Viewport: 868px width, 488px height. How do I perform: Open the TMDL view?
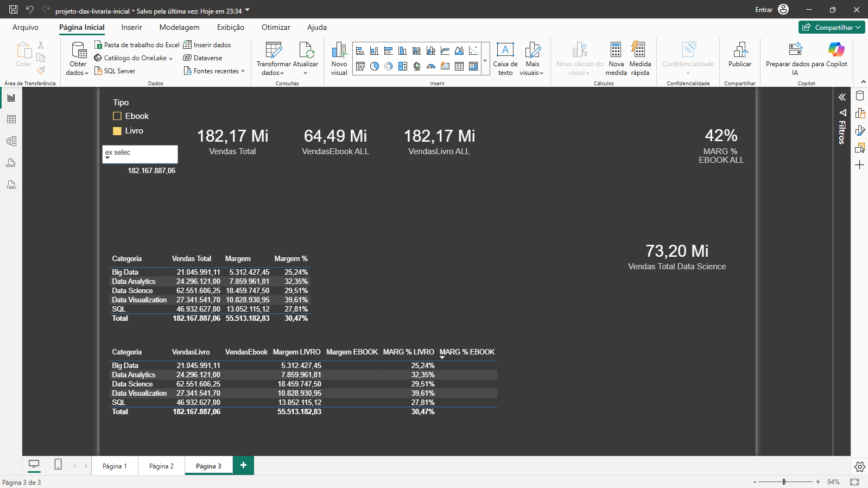click(x=11, y=185)
